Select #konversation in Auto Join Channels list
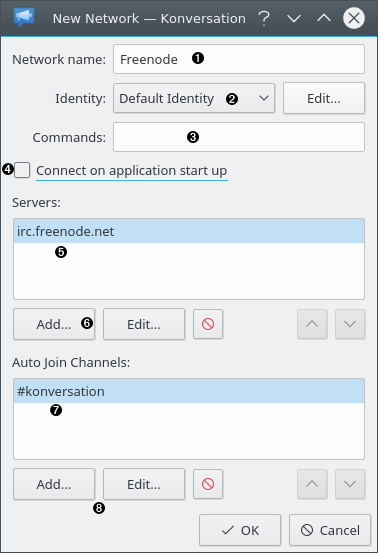Viewport: 378px width, 553px height. pyautogui.click(x=189, y=391)
